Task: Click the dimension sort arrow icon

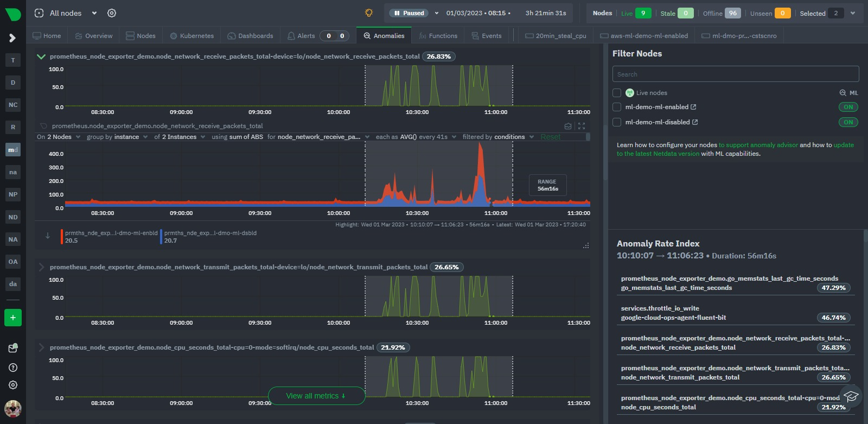Action: click(48, 236)
